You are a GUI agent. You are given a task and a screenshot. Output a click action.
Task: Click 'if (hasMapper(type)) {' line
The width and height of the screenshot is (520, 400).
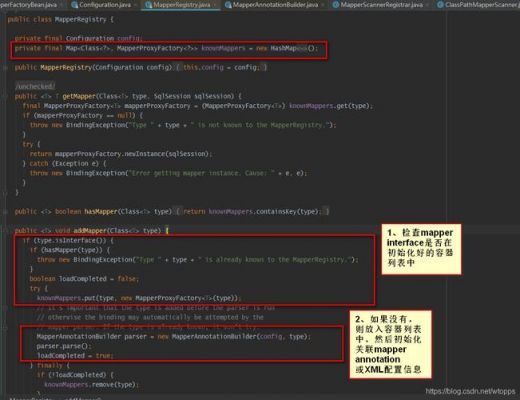pos(70,250)
